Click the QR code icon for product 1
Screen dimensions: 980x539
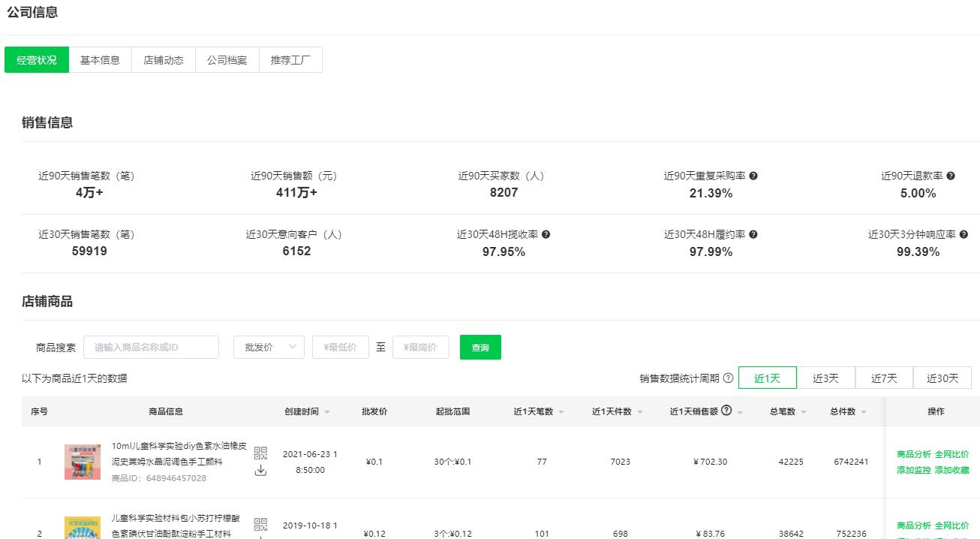click(x=260, y=453)
